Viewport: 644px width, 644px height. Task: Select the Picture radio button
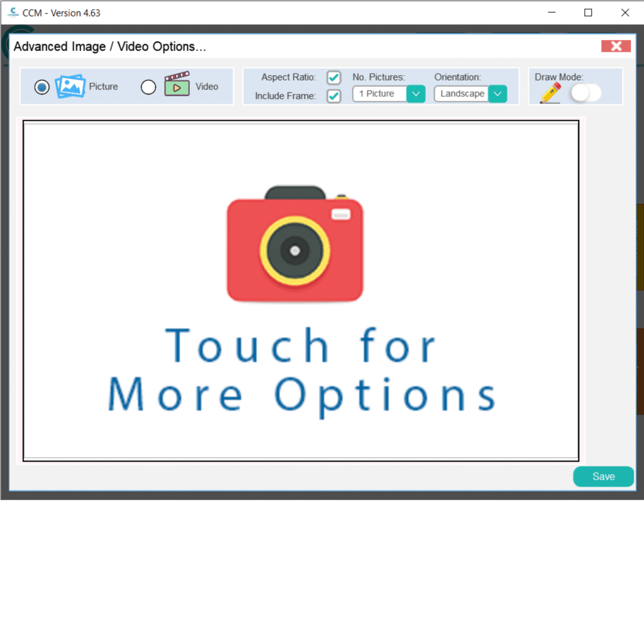pos(42,87)
